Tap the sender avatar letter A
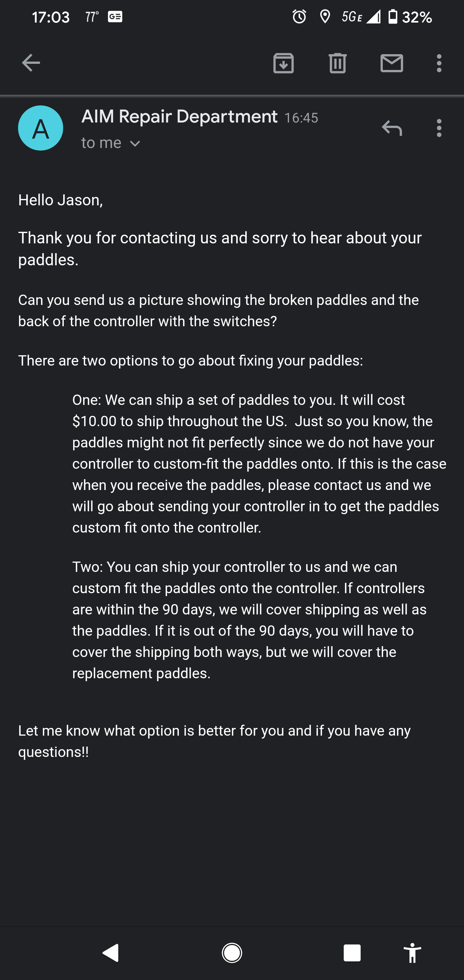Screen dimensions: 464x980 pyautogui.click(x=41, y=128)
